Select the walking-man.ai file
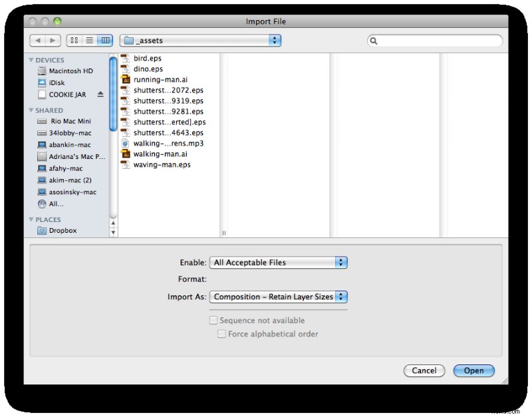Viewport: 532px width, 417px height. tap(156, 154)
